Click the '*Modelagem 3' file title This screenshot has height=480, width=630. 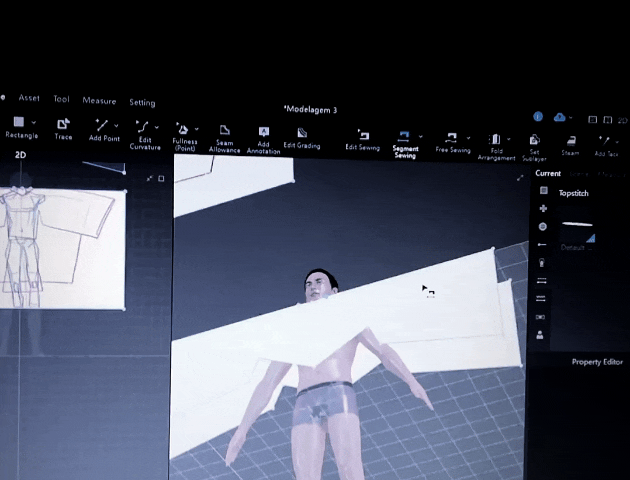tap(310, 109)
